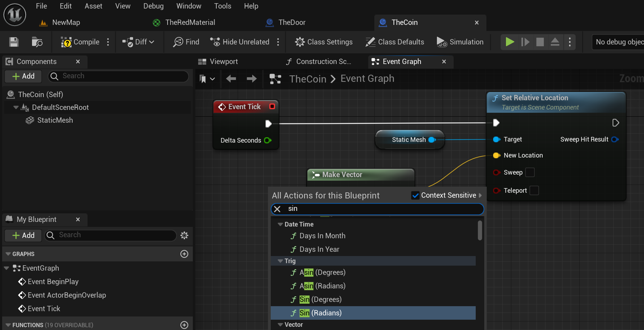Expand the Vector category
Image resolution: width=644 pixels, height=330 pixels.
pos(280,325)
